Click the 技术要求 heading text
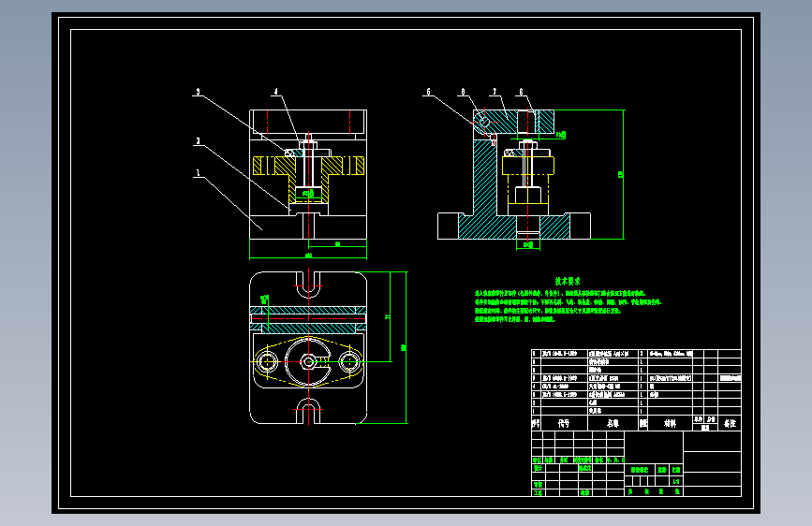 click(568, 281)
